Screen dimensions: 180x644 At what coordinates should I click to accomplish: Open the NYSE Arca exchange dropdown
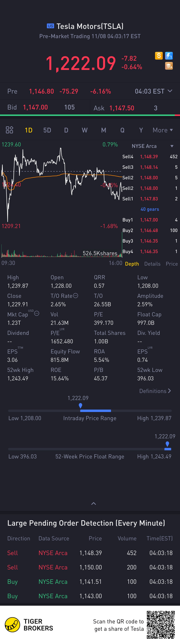[152, 146]
